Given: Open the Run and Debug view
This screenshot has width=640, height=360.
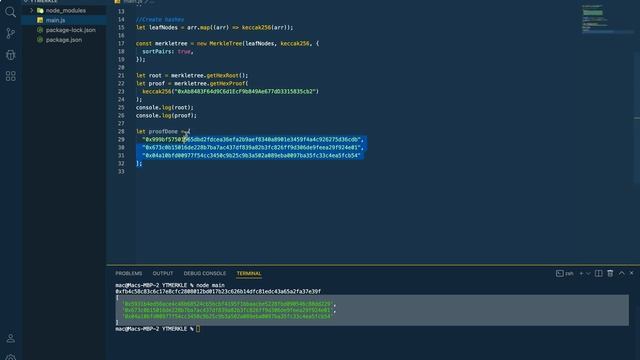Looking at the screenshot, I should (x=11, y=55).
